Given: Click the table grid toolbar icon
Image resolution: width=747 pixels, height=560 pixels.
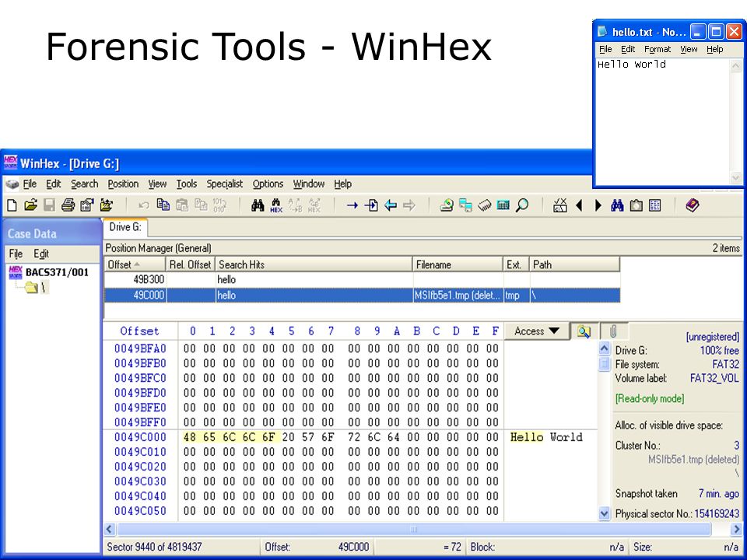Looking at the screenshot, I should click(x=655, y=205).
